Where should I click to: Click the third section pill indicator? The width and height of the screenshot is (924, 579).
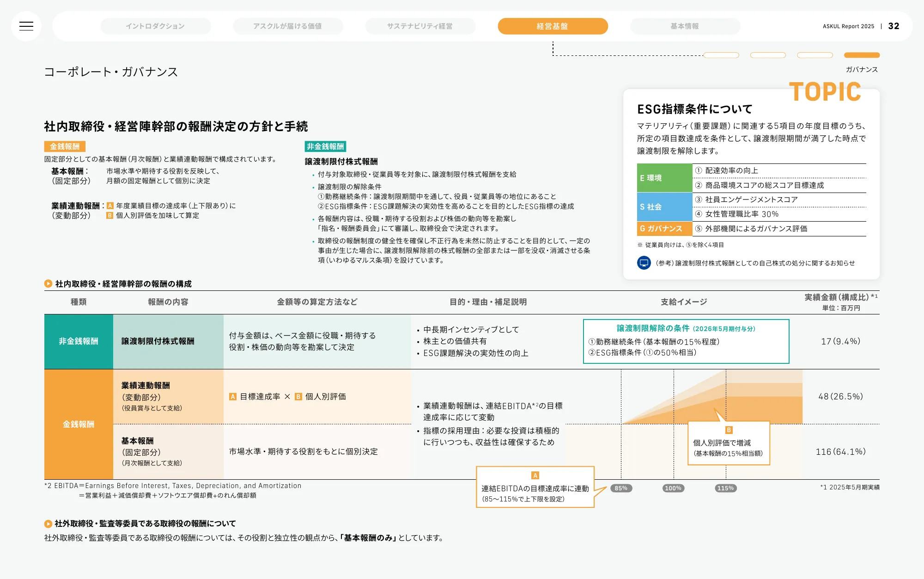[815, 55]
